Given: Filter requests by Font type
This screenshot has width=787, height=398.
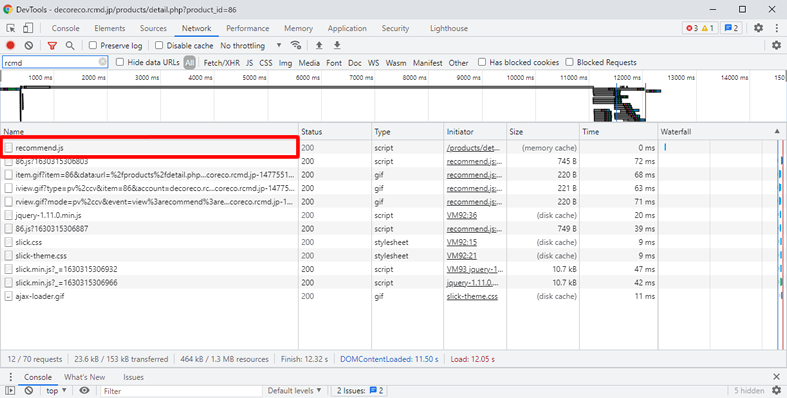Looking at the screenshot, I should 334,63.
